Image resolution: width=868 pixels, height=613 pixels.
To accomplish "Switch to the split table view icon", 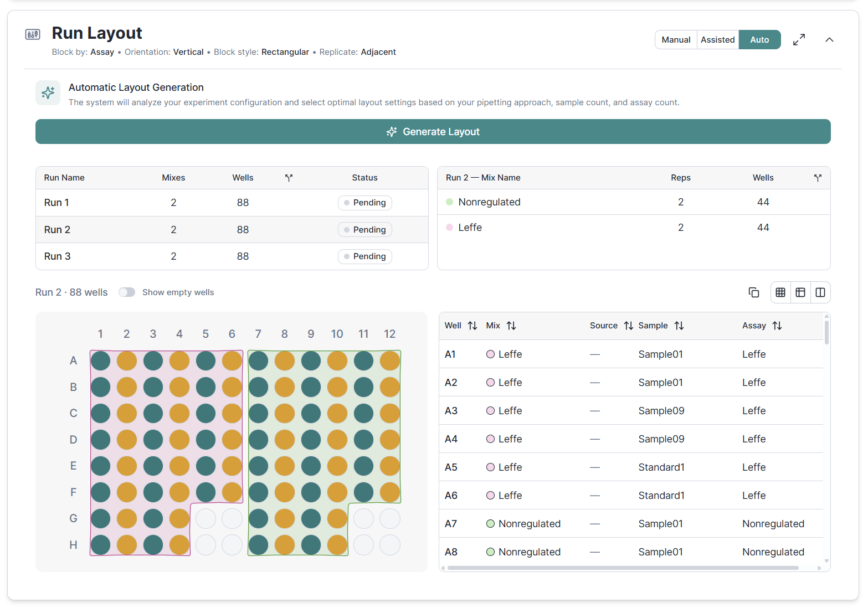I will click(x=800, y=292).
